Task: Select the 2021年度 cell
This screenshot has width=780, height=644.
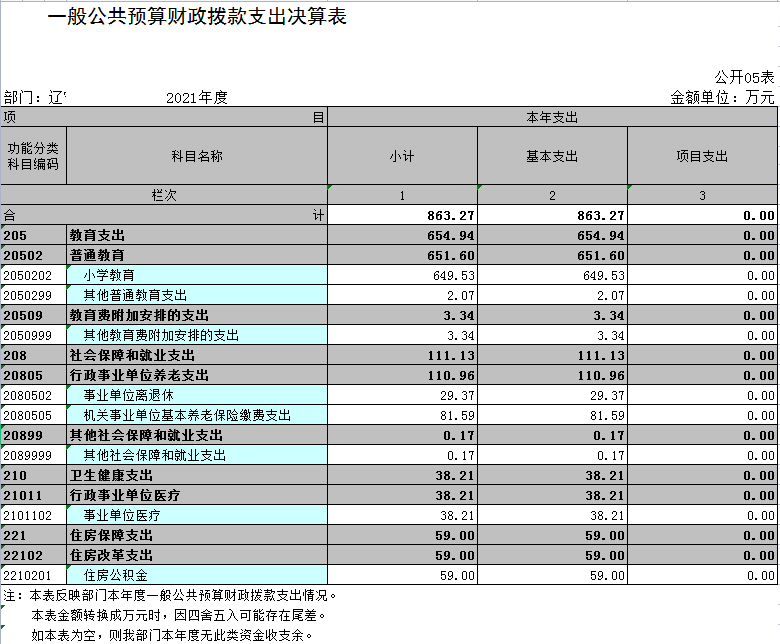Action: tap(196, 97)
